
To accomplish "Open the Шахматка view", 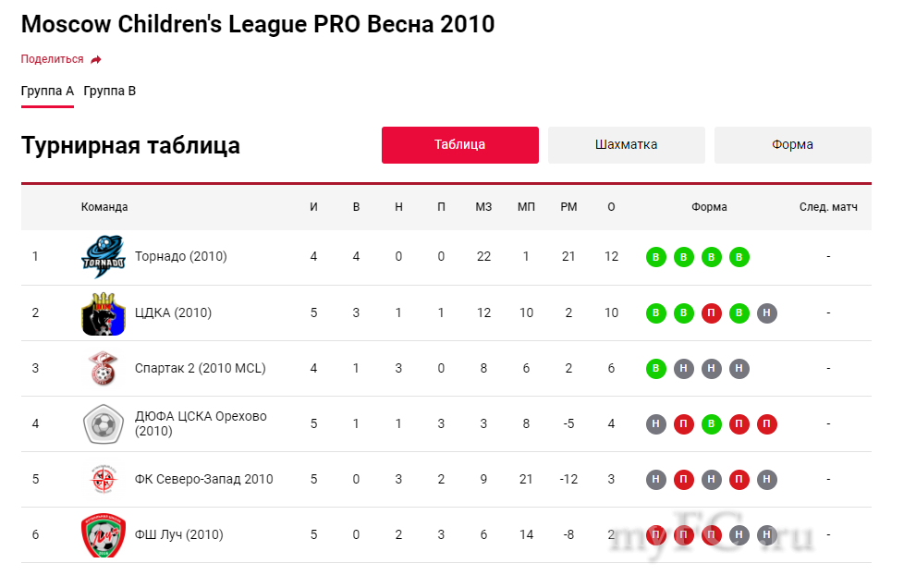I will (626, 145).
